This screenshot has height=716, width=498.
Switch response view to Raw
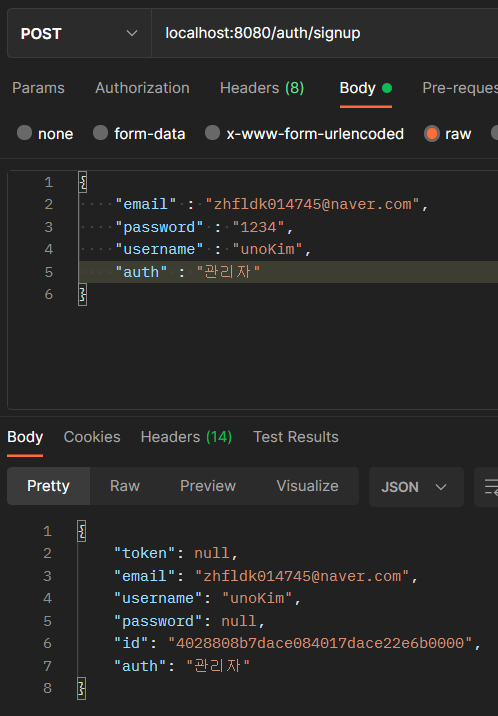pos(125,486)
